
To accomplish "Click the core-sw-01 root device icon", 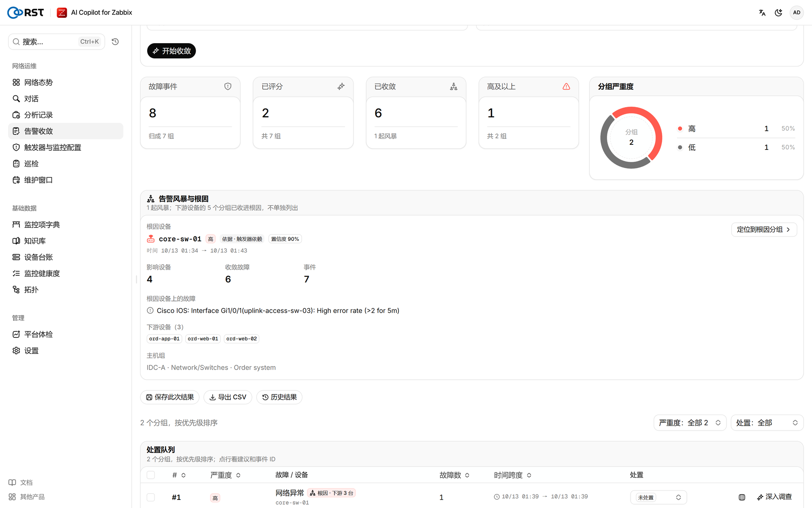I will (151, 239).
